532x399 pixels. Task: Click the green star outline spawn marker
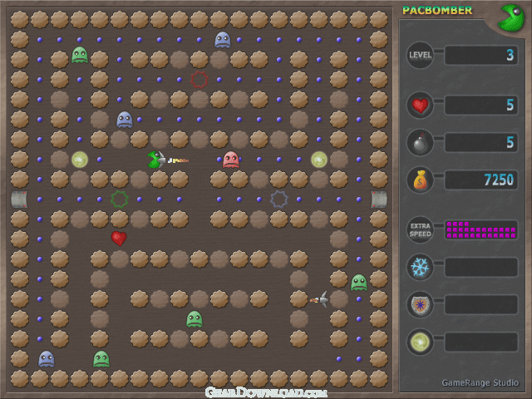point(120,199)
